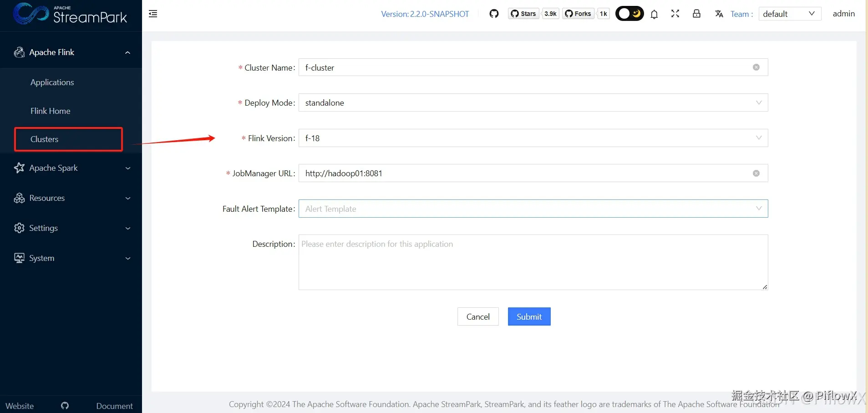Collapse the sidebar menu with the fold icon
868x413 pixels.
[153, 14]
